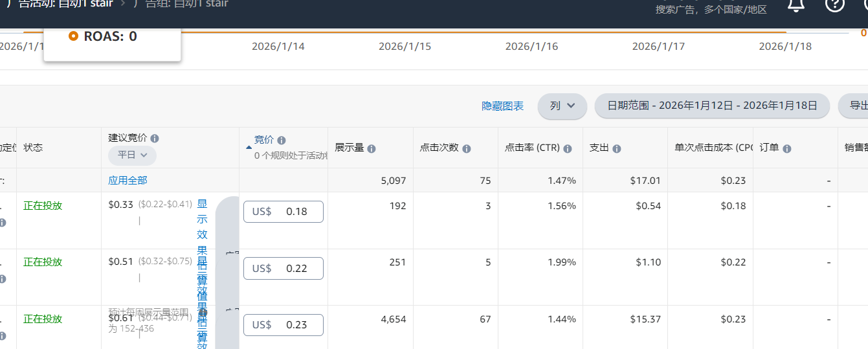Click info icon beside 竞价 header

pyautogui.click(x=282, y=140)
